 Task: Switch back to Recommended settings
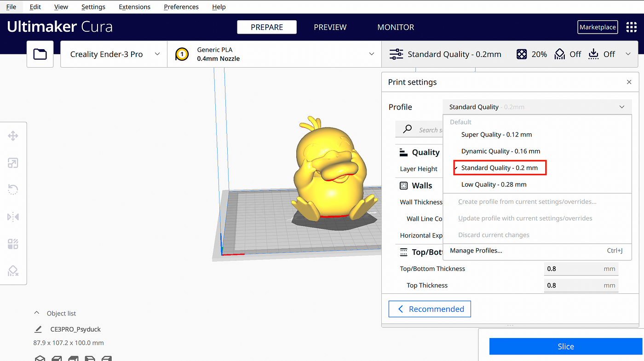(430, 309)
